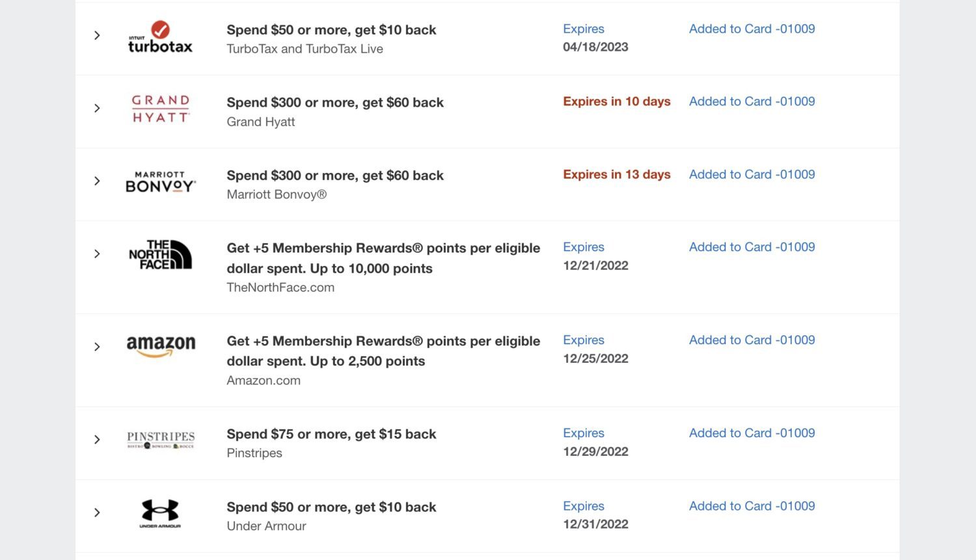Click Expires link on North Face offer

click(x=584, y=247)
